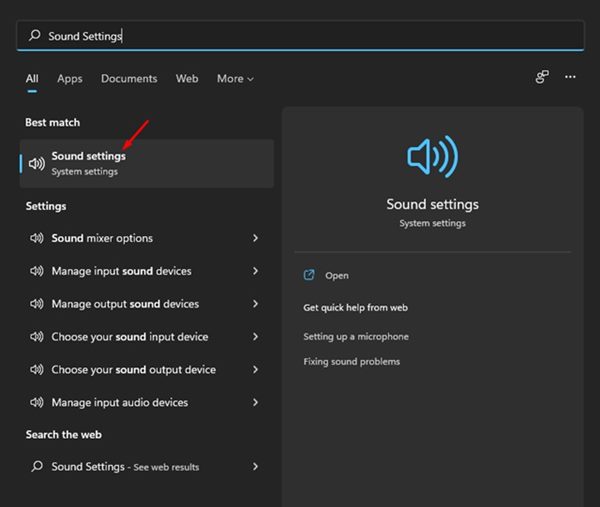Switch to the Documents tab
This screenshot has height=507, width=600.
click(x=129, y=79)
